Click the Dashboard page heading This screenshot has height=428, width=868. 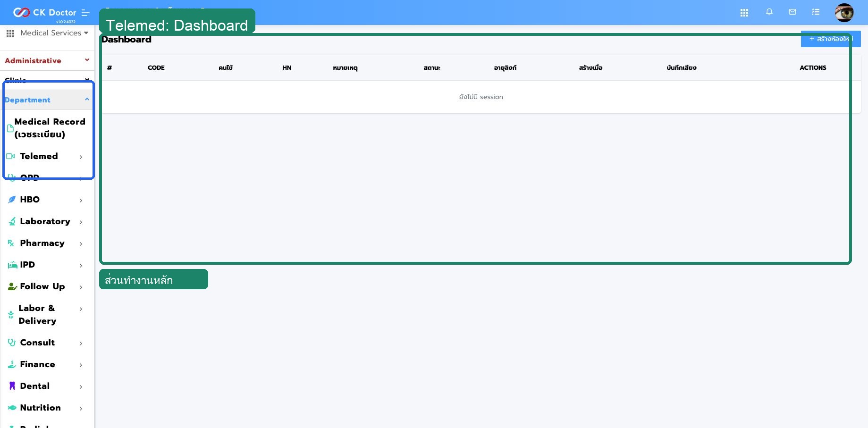(x=126, y=40)
